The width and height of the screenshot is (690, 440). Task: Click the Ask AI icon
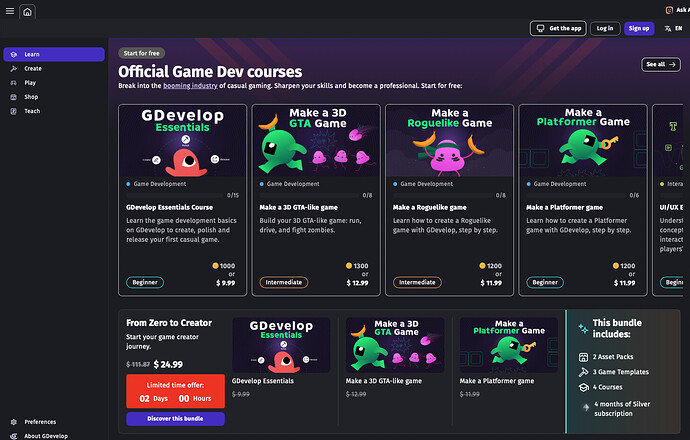(669, 10)
